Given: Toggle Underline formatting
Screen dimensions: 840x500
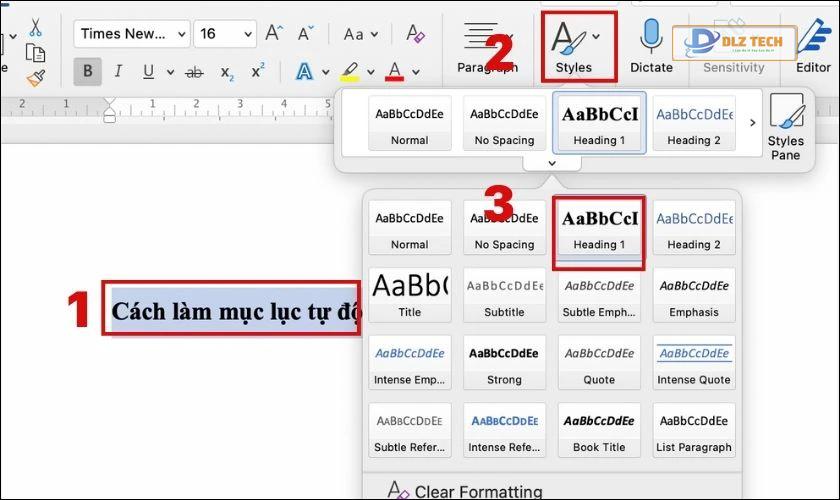Looking at the screenshot, I should point(148,71).
